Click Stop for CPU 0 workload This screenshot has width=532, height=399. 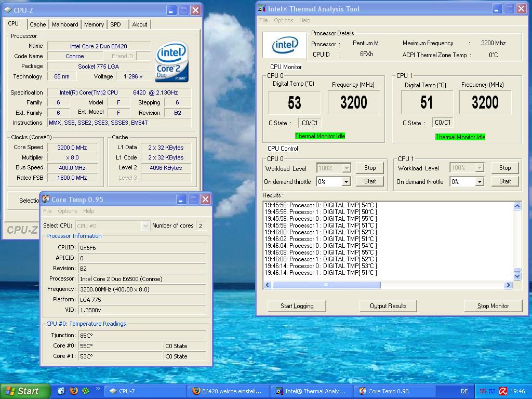(370, 168)
